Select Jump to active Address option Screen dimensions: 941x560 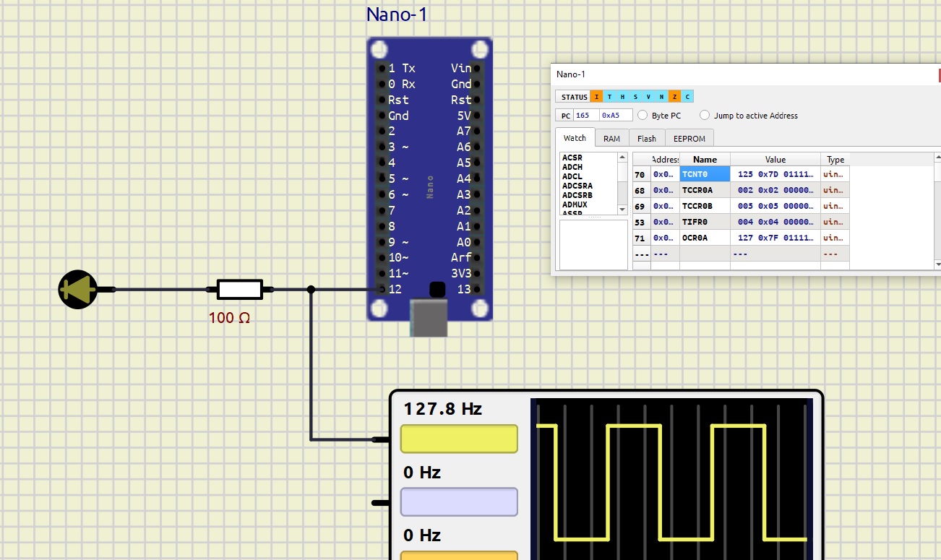[705, 116]
